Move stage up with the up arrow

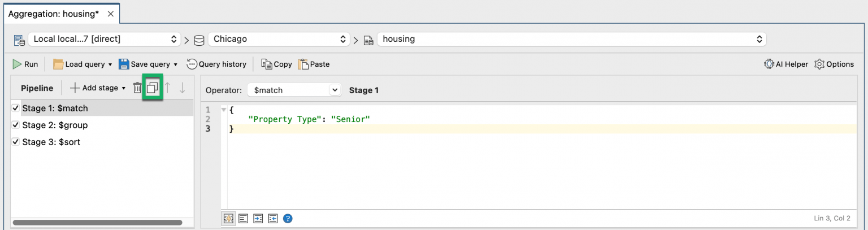click(x=167, y=88)
